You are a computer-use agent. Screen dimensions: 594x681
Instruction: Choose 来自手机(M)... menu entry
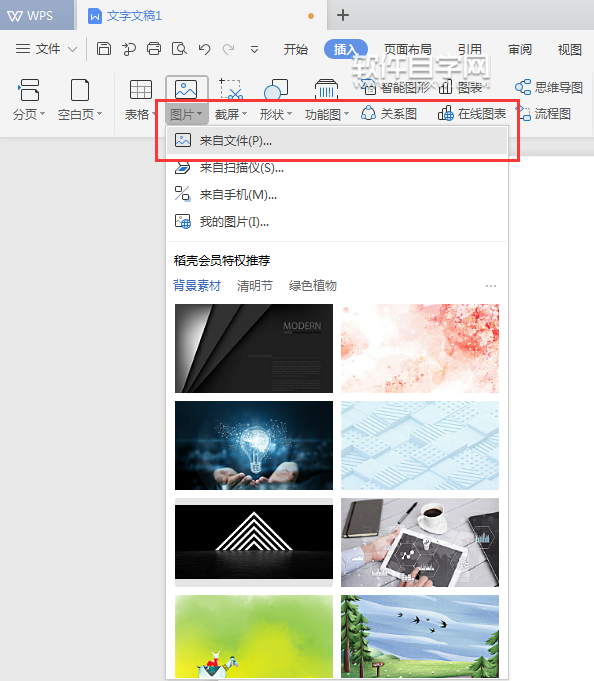pyautogui.click(x=337, y=195)
